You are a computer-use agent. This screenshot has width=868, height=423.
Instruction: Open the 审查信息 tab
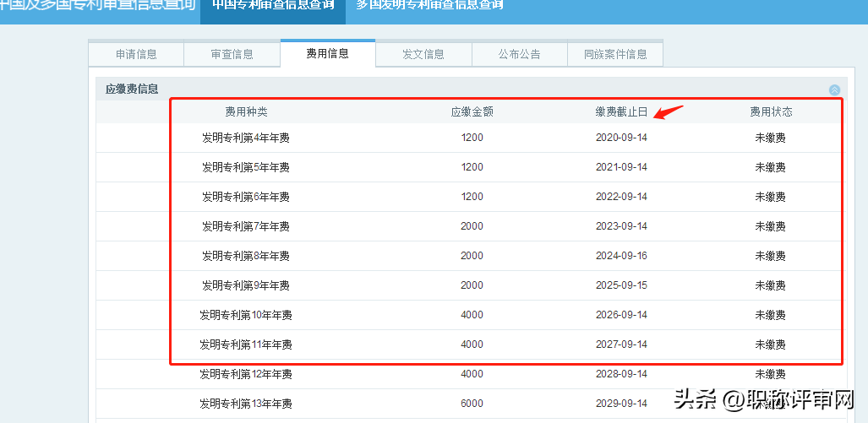(x=232, y=54)
